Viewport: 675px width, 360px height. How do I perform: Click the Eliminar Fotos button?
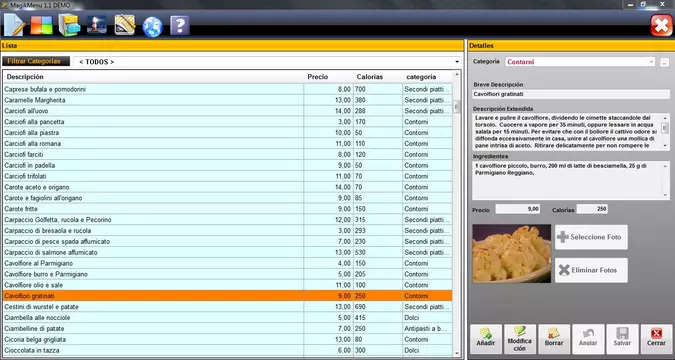click(591, 270)
